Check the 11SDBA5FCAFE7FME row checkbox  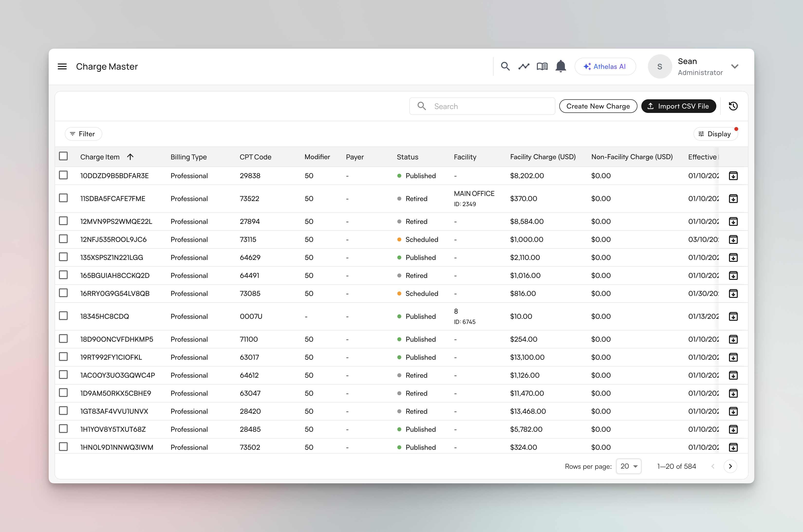coord(64,198)
